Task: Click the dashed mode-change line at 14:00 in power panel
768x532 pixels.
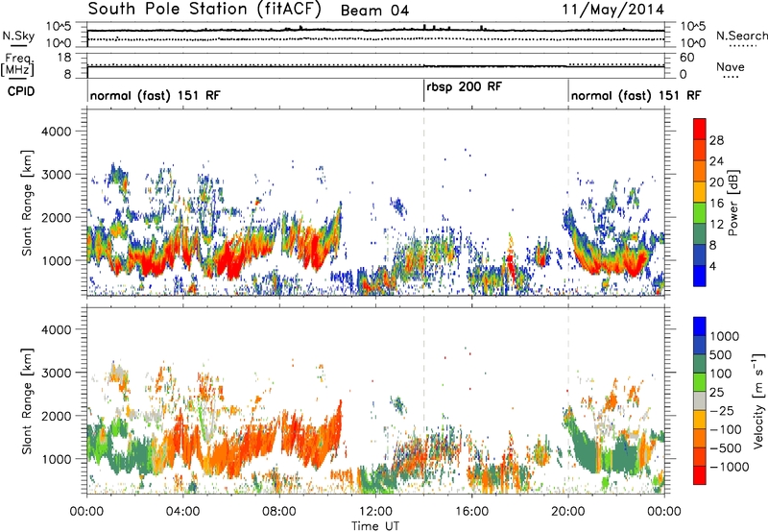Action: 423,202
